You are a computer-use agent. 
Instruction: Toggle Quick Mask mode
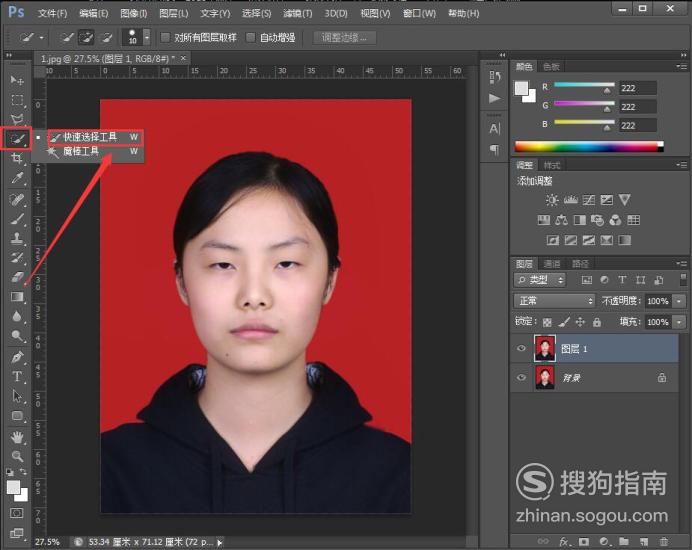point(17,513)
